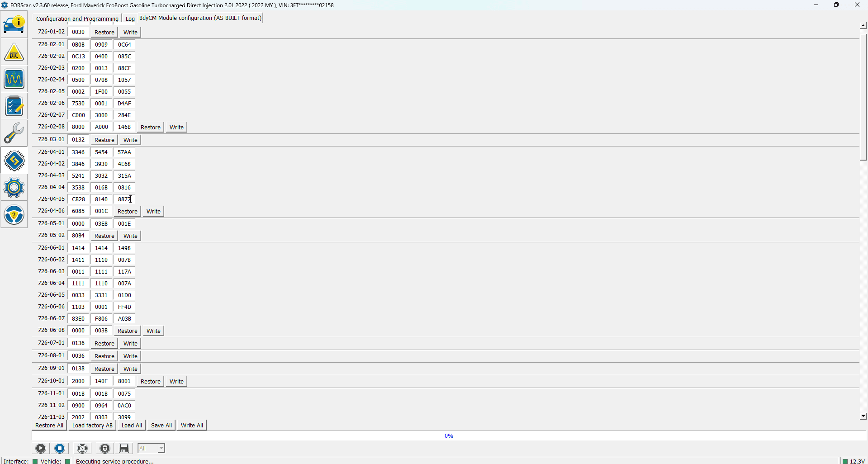Switch to Configuration and Programming tab
The height and width of the screenshot is (464, 868).
click(77, 19)
